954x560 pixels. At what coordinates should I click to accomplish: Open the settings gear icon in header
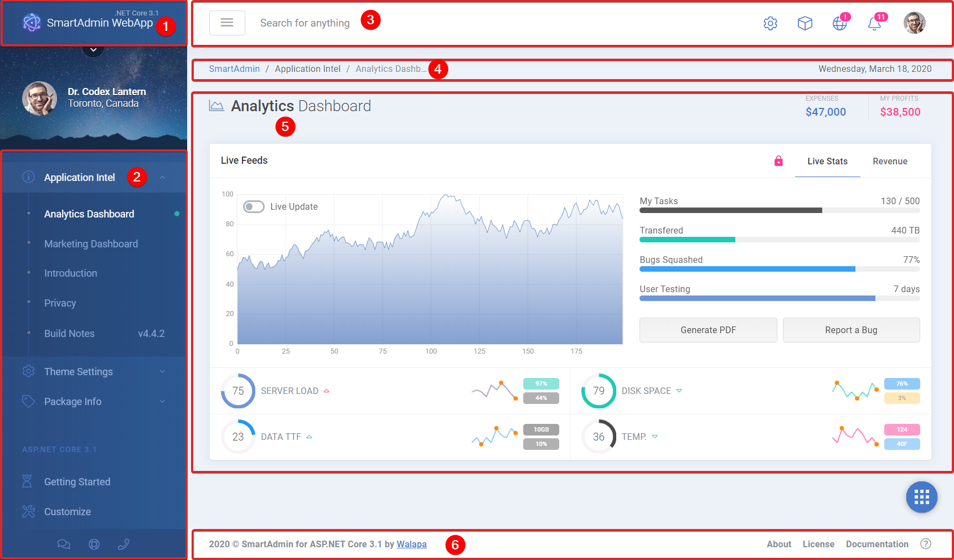click(770, 23)
